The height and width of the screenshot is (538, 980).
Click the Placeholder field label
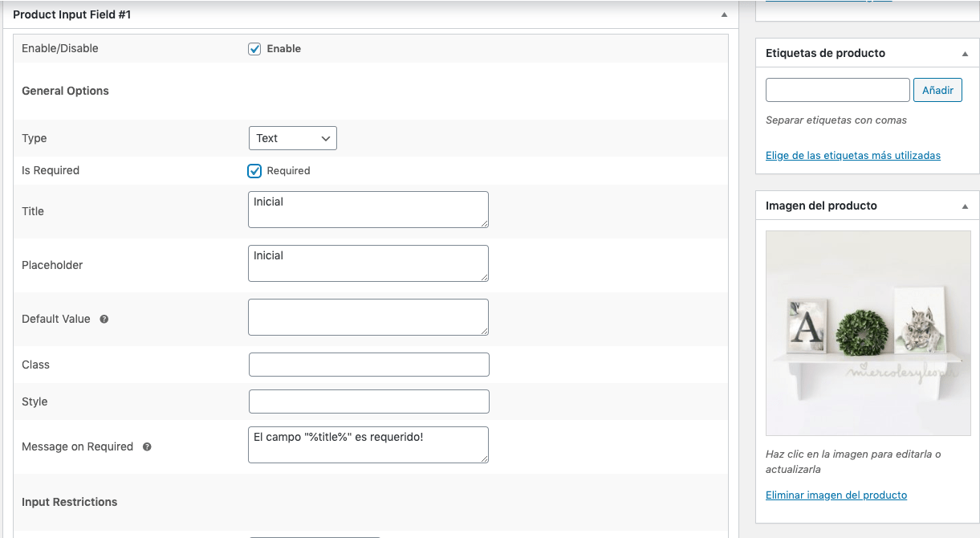[52, 265]
